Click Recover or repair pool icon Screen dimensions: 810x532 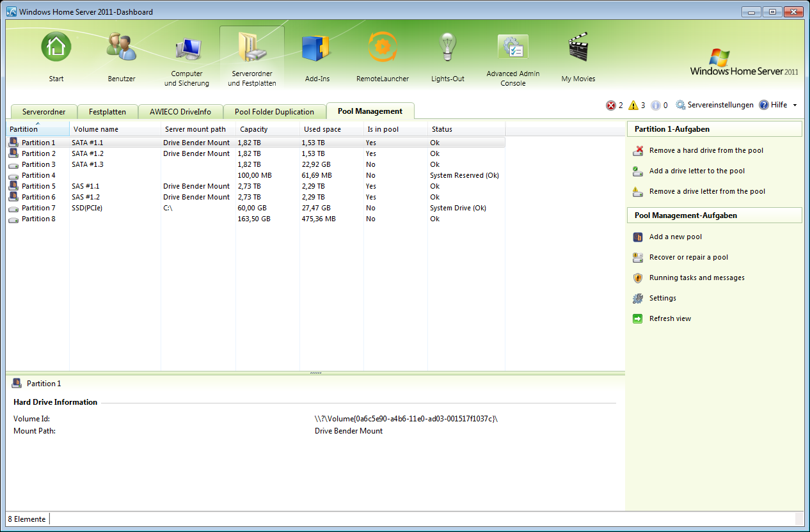tap(638, 258)
